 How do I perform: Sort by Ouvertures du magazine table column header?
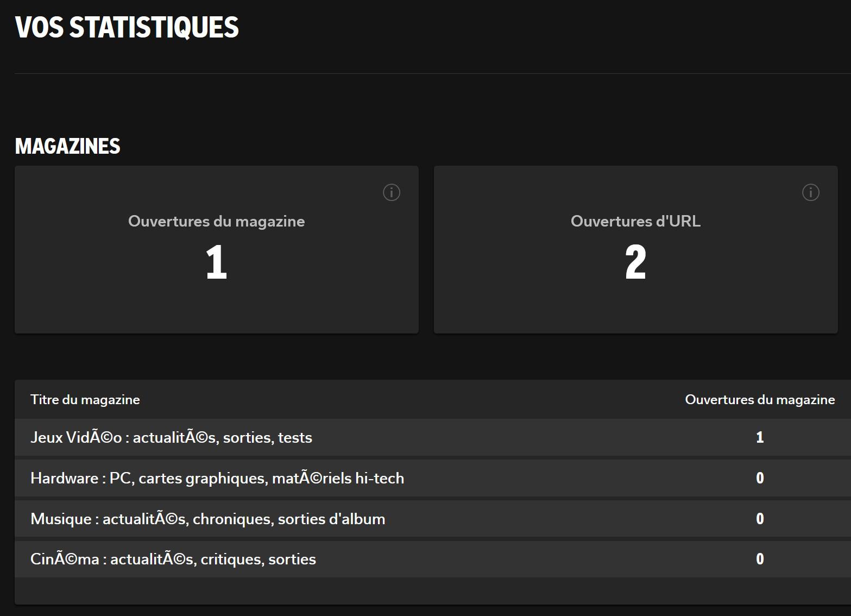759,400
